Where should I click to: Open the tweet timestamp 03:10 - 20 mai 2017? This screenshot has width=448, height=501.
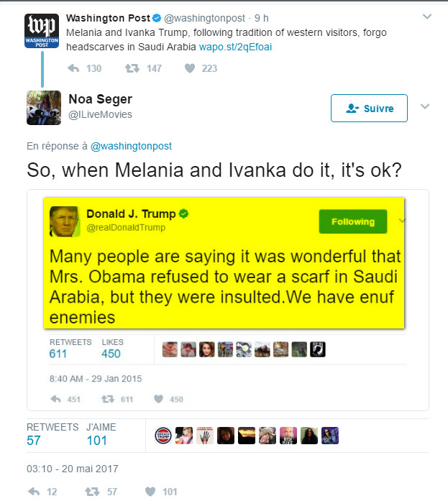click(x=72, y=469)
